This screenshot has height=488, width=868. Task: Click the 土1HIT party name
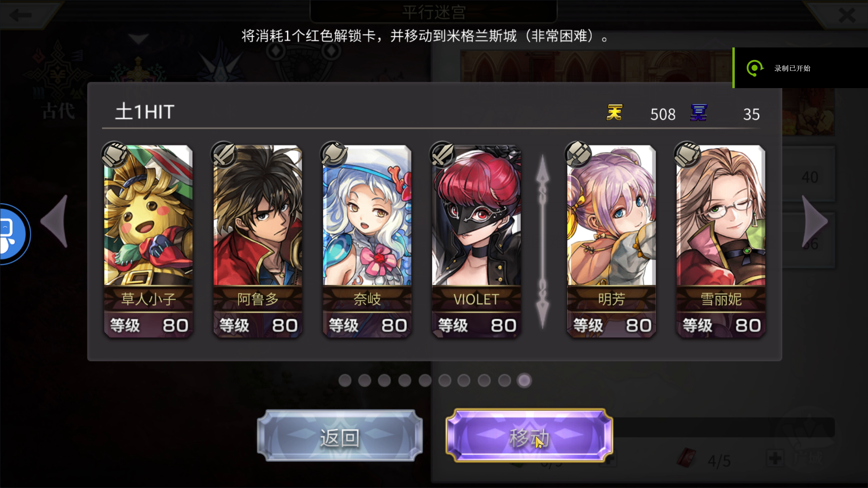coord(145,112)
